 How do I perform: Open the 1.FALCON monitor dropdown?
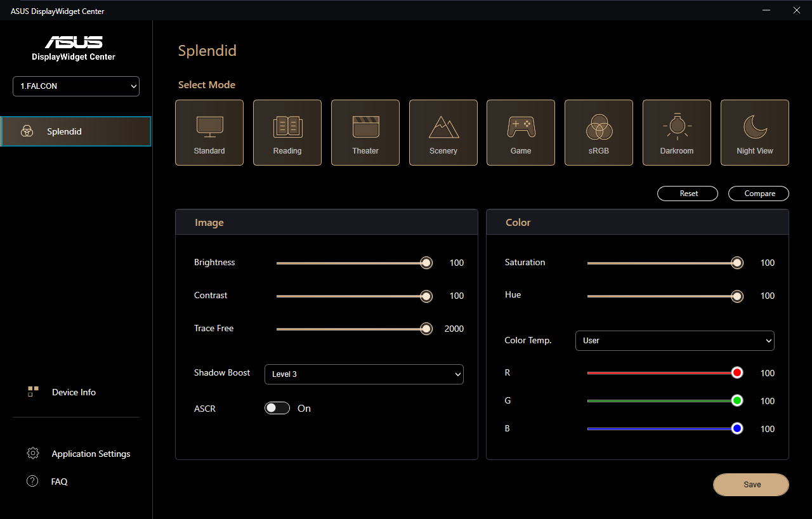click(76, 86)
